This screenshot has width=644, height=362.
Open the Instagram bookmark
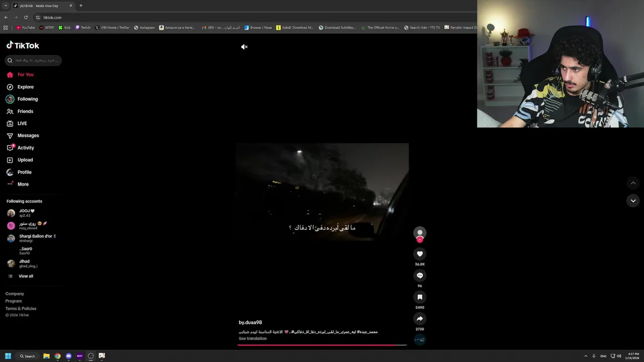(144, 28)
